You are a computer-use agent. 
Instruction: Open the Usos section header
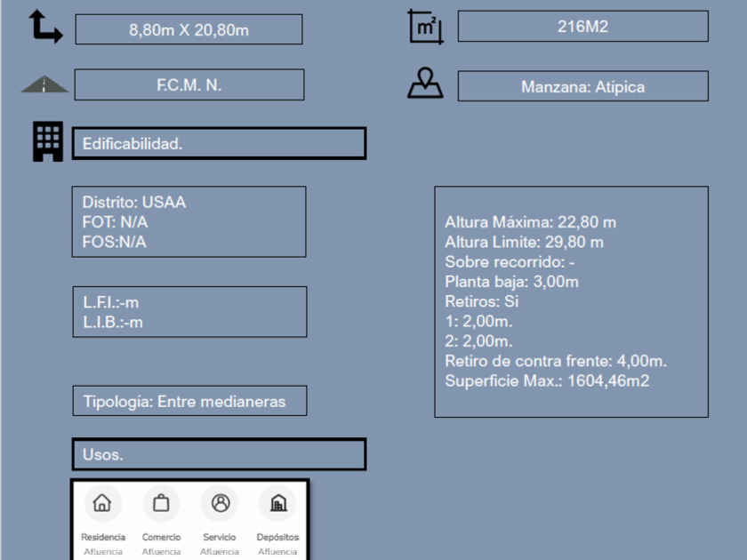[219, 454]
